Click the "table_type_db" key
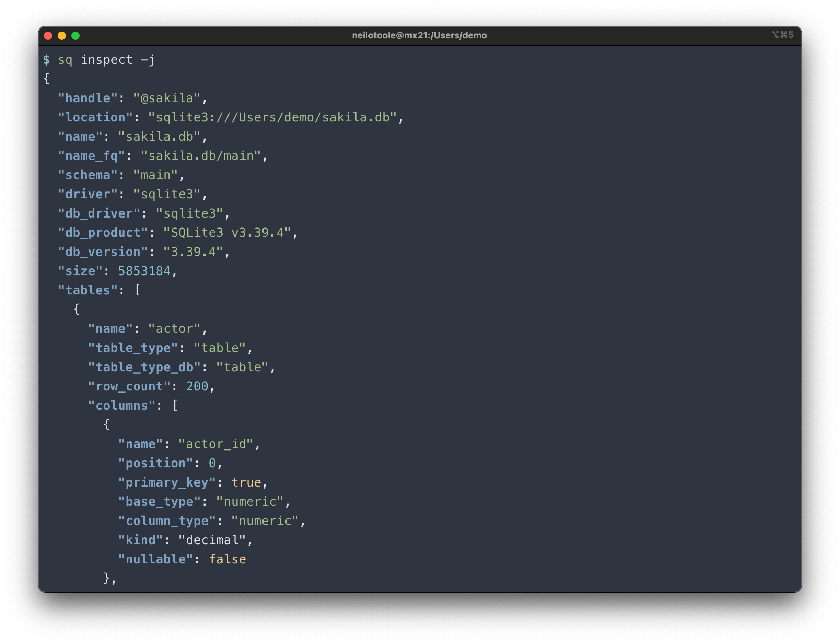This screenshot has height=643, width=840. pyautogui.click(x=145, y=367)
